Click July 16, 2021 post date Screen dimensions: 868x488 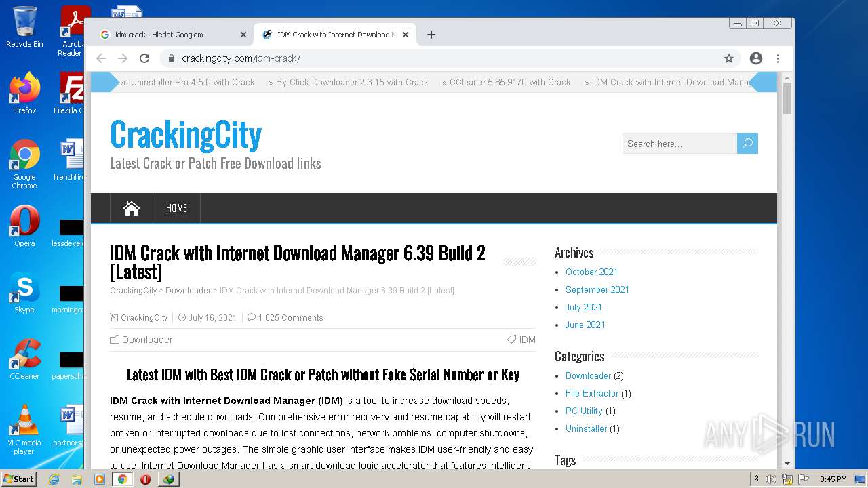click(212, 317)
